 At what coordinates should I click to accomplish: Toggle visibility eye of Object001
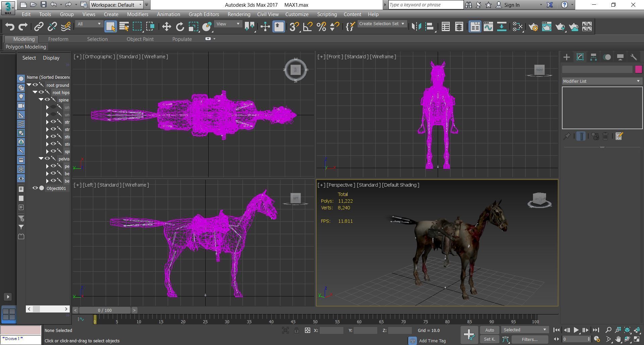click(35, 188)
